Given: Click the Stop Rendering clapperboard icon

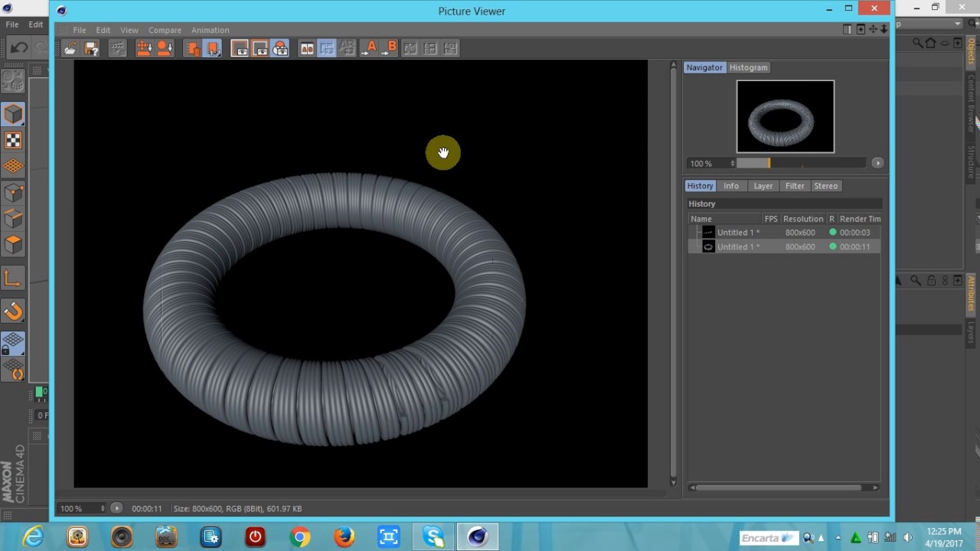Looking at the screenshot, I should (x=117, y=48).
